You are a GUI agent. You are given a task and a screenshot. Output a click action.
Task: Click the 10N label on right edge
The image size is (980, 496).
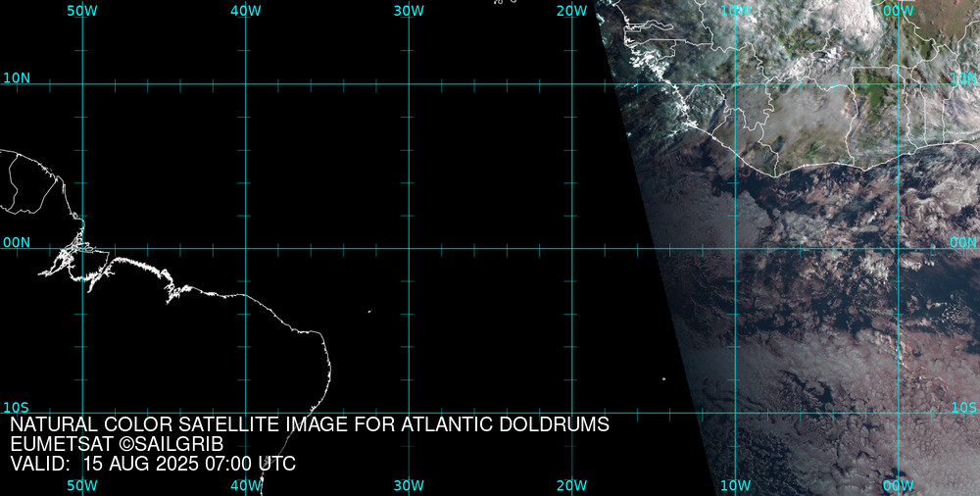(x=963, y=78)
